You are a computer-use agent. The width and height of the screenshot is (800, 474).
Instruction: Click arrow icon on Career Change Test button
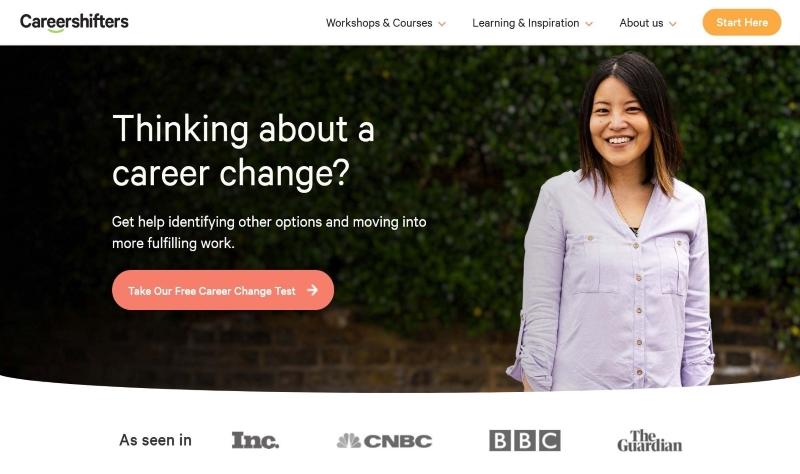tap(313, 290)
